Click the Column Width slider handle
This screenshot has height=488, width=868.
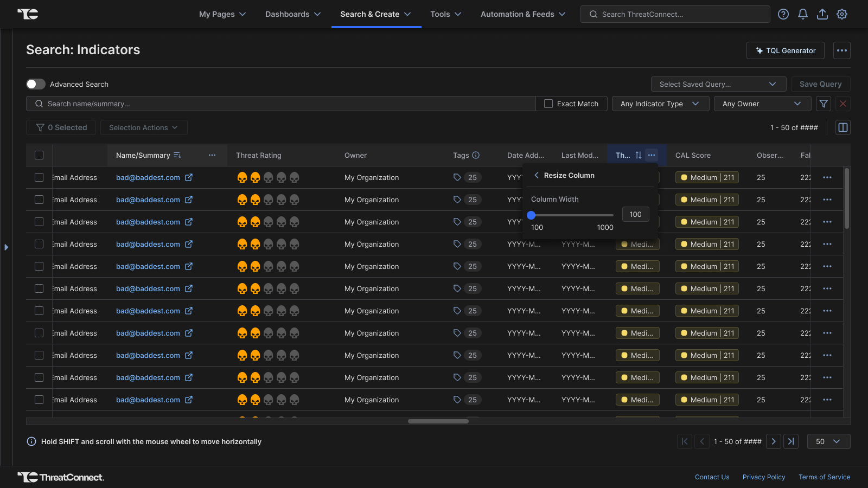pos(531,215)
